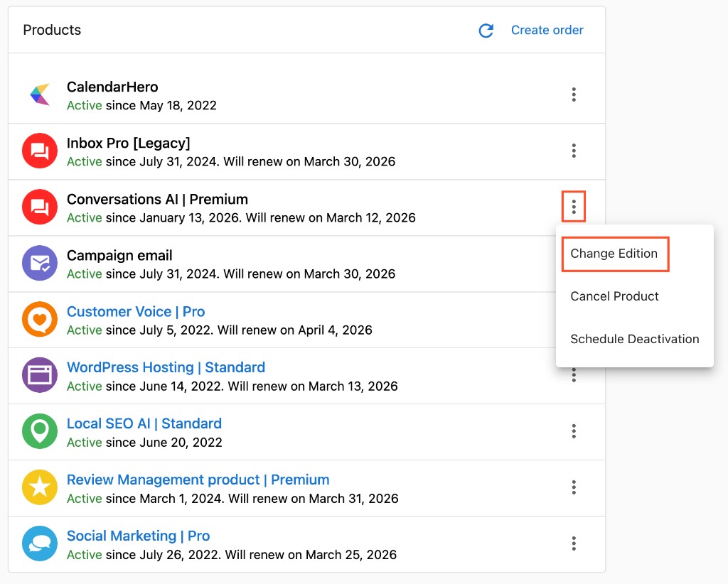Open Review Management product | Premium link
Viewport: 728px width, 584px height.
coord(198,480)
